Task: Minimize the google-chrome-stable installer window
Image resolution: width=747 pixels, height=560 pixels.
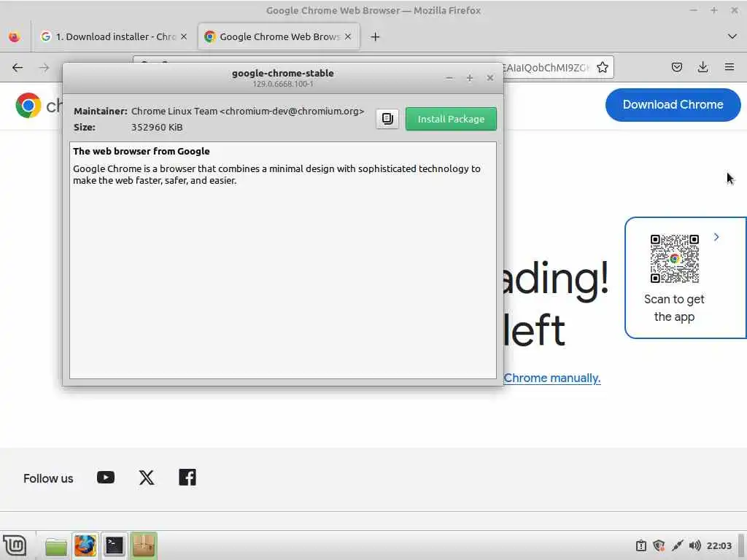Action: tap(449, 77)
